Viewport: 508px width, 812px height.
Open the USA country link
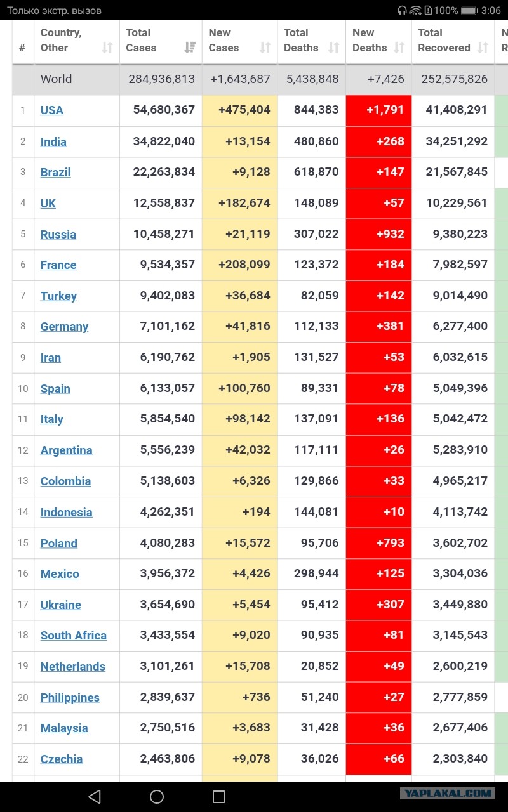point(52,110)
